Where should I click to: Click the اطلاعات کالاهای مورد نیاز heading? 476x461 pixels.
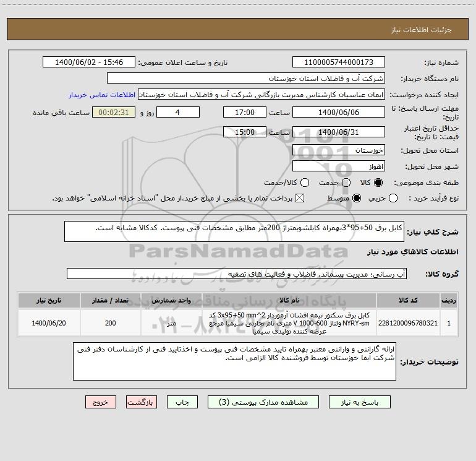tap(412, 252)
